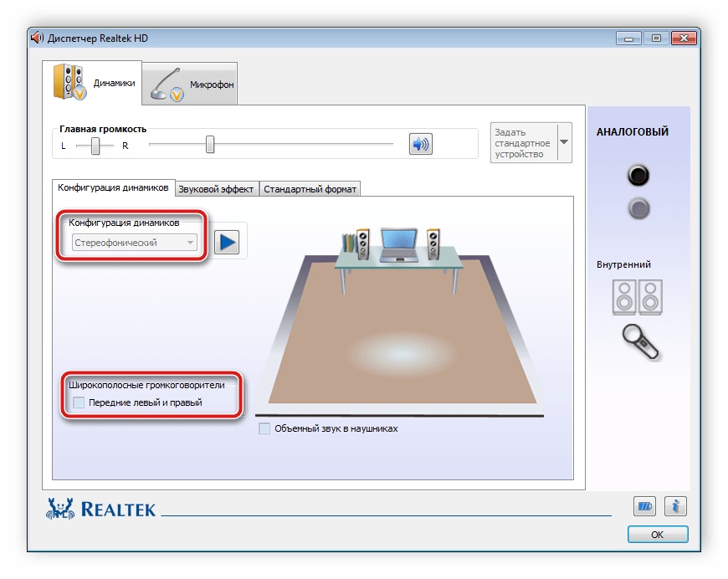Toggle Объемный звук в наушниках checkbox
Screen dimensions: 728x579
(x=265, y=428)
